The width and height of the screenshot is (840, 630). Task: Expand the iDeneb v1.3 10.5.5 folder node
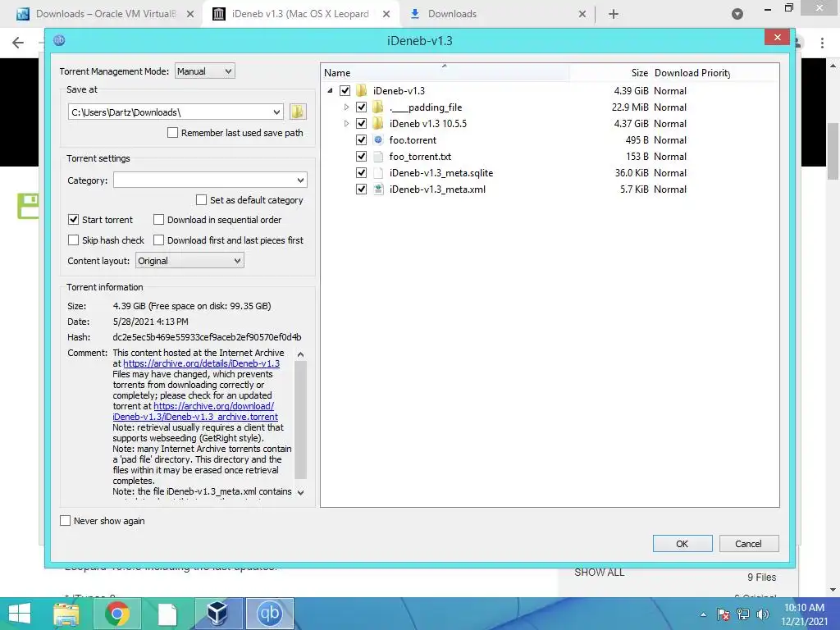tap(347, 124)
